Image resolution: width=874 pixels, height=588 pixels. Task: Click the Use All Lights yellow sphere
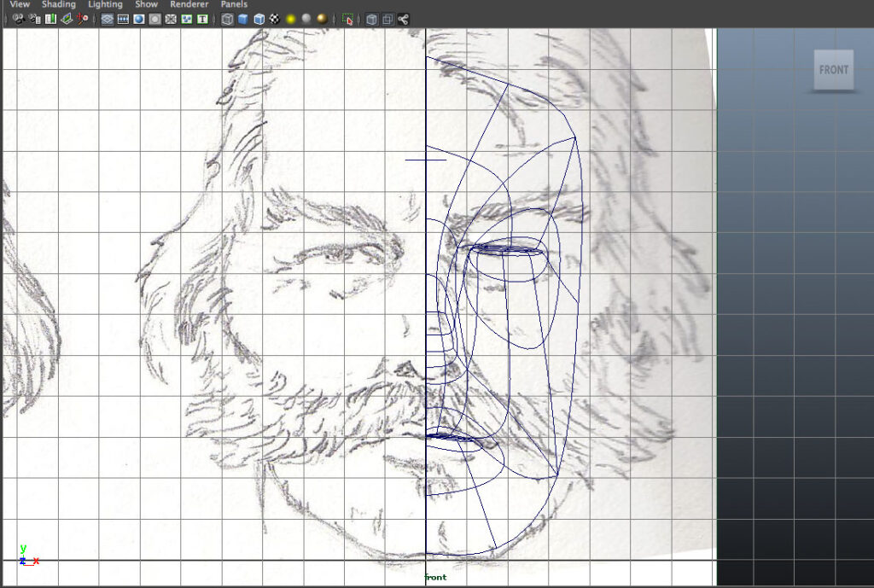click(x=290, y=19)
